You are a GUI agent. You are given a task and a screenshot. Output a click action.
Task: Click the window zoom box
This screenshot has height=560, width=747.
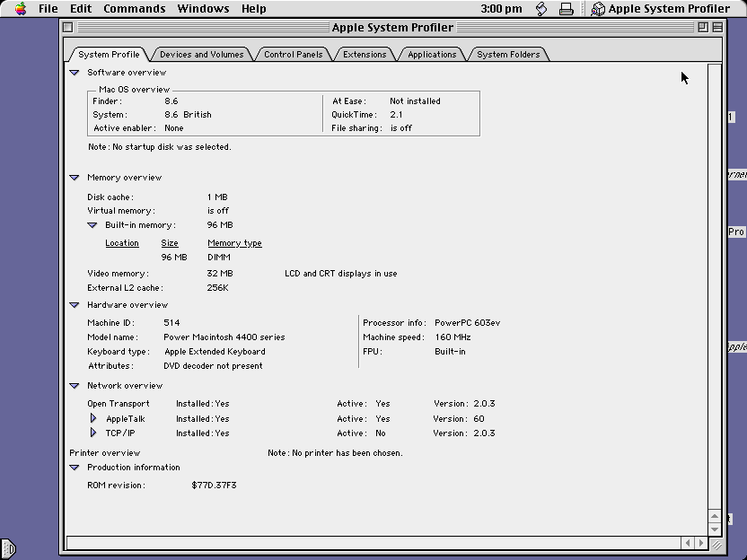pos(703,27)
